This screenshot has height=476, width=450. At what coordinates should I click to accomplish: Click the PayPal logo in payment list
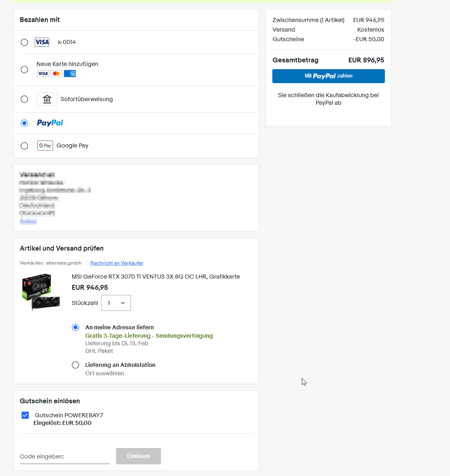click(x=50, y=123)
